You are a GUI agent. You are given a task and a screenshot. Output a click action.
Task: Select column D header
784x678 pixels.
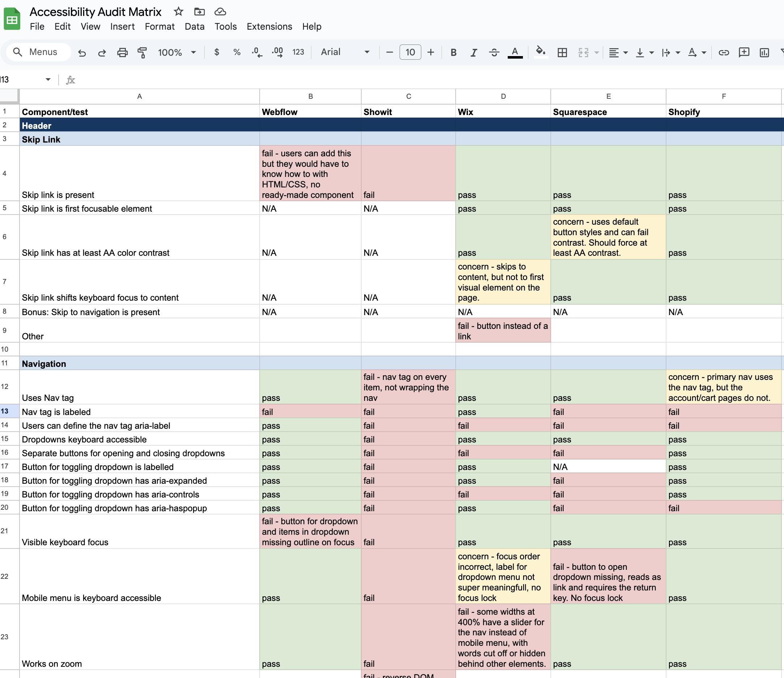point(503,97)
